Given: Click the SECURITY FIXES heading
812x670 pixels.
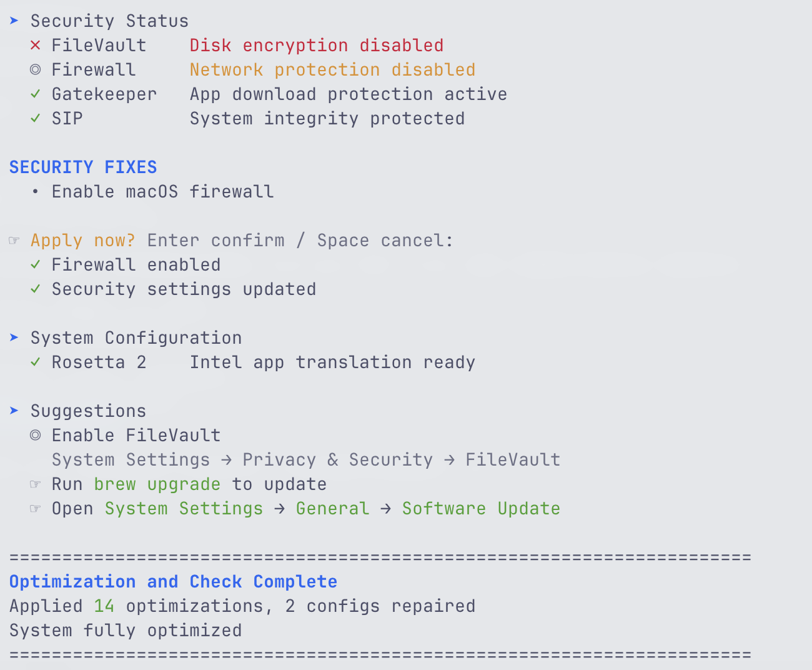Looking at the screenshot, I should click(83, 167).
